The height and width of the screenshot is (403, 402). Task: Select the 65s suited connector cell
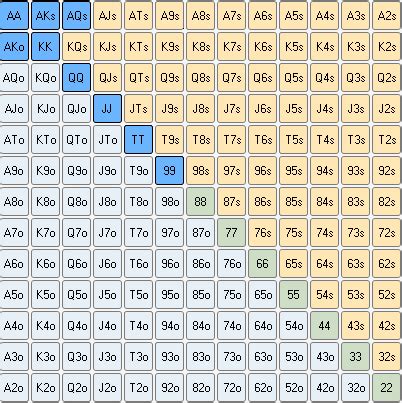click(293, 263)
